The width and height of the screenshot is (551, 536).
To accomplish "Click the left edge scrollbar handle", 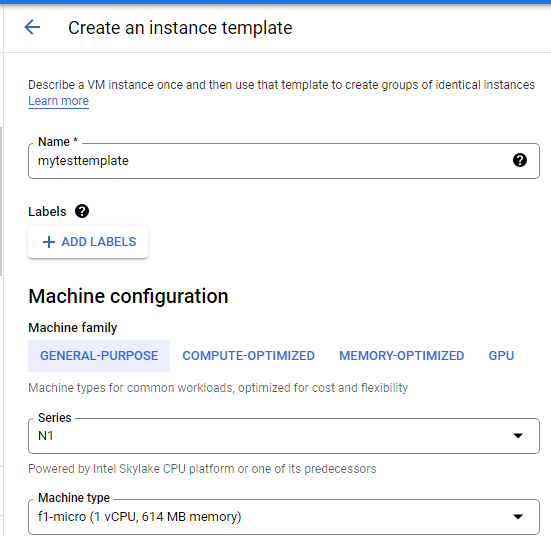I will [1, 201].
